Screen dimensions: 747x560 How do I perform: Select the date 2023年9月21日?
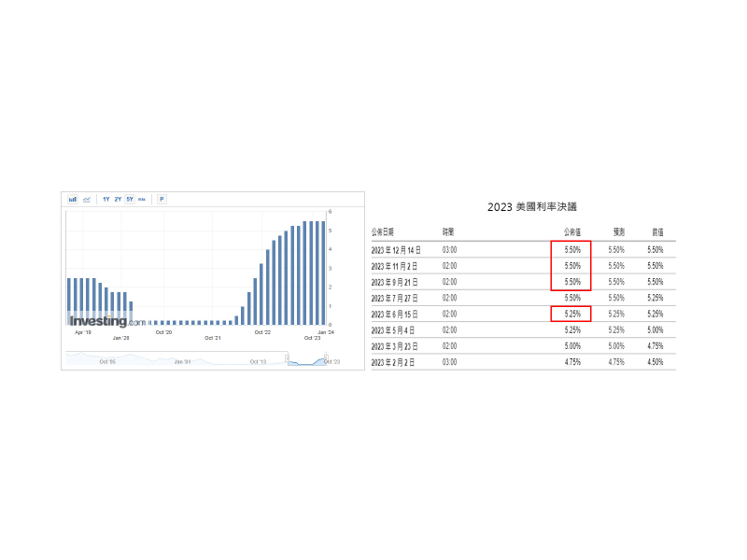394,283
